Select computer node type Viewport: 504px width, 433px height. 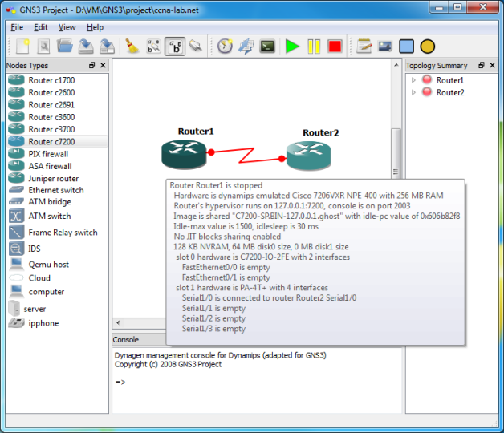57,292
